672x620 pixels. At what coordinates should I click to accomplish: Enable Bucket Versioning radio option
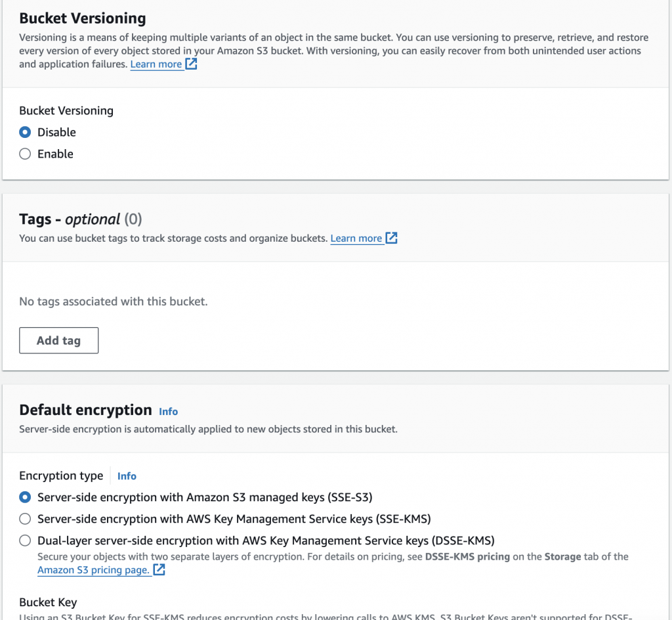tap(25, 154)
